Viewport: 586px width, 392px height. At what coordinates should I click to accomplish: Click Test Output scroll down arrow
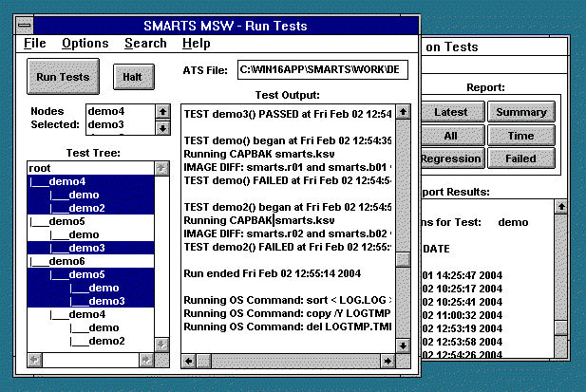point(402,344)
